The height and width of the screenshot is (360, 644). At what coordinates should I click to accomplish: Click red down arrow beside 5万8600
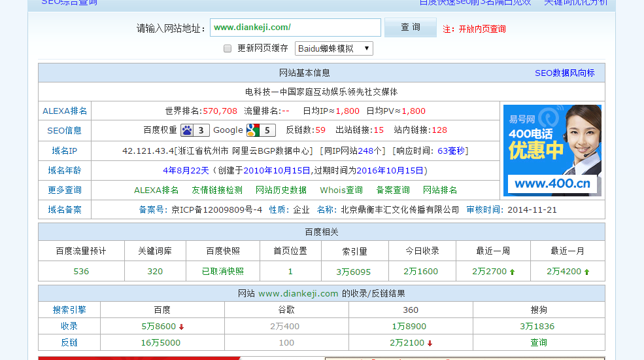[181, 327]
